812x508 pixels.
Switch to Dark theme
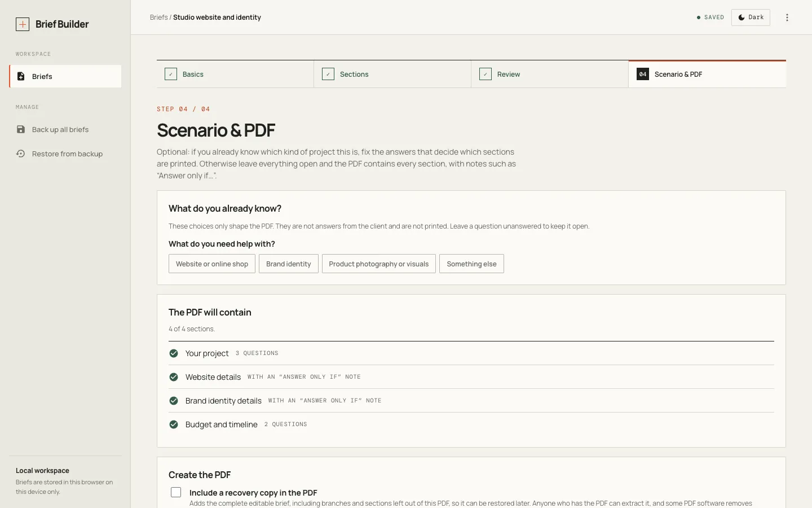[x=751, y=17]
